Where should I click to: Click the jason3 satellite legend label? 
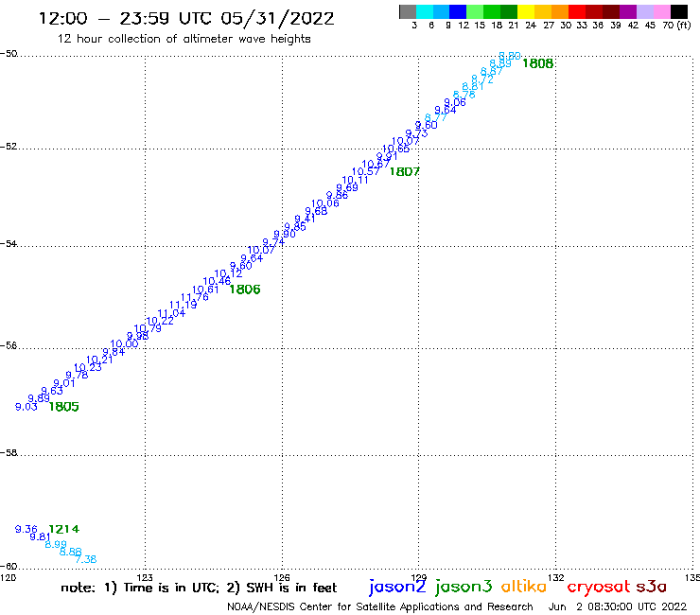464,587
